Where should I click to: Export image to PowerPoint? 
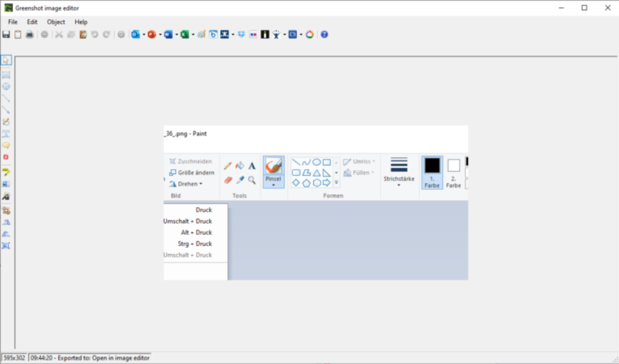(x=152, y=35)
